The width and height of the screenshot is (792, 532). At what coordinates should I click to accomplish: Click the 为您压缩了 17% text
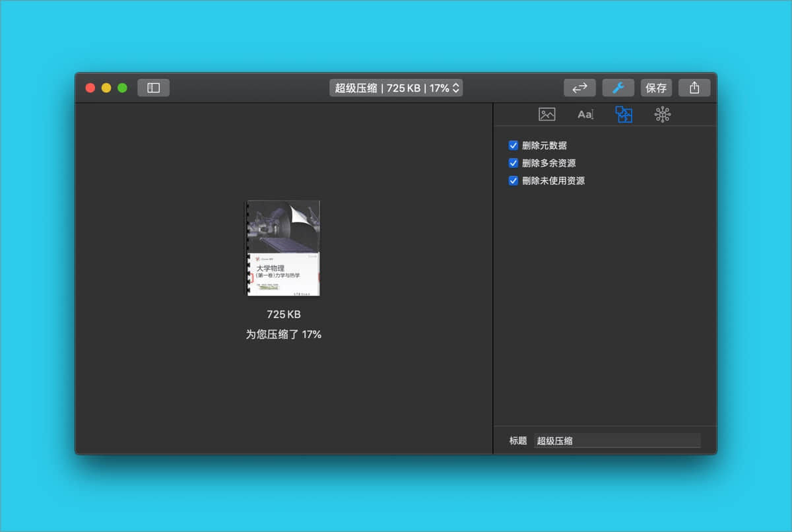[x=283, y=335]
